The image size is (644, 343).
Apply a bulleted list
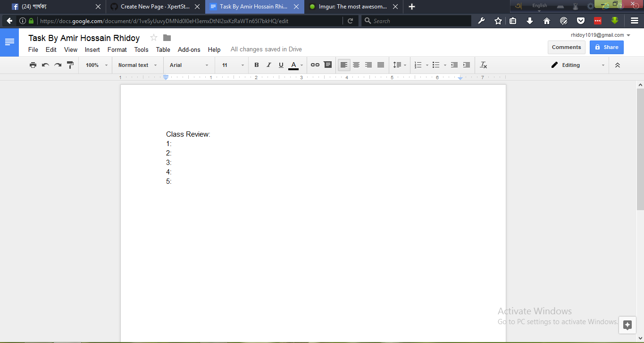[436, 65]
